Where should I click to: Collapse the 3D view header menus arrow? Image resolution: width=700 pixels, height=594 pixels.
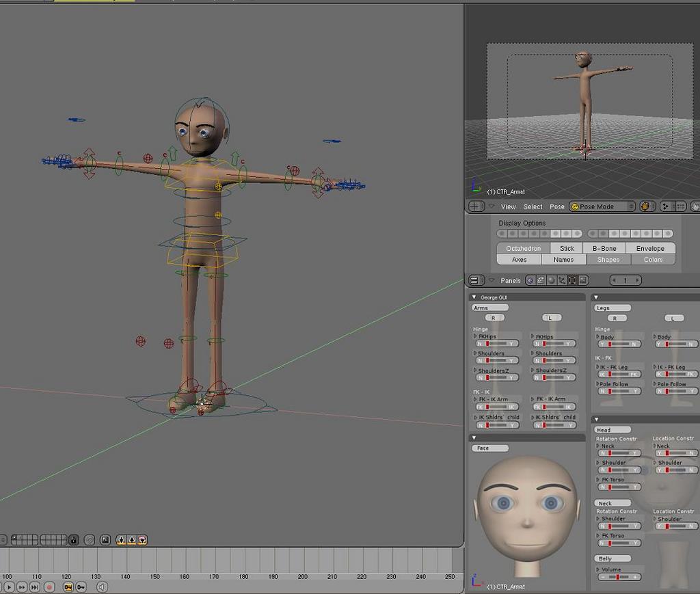click(492, 206)
